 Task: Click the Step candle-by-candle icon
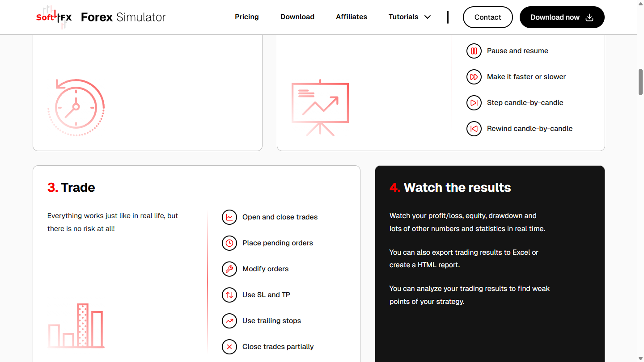(x=474, y=103)
